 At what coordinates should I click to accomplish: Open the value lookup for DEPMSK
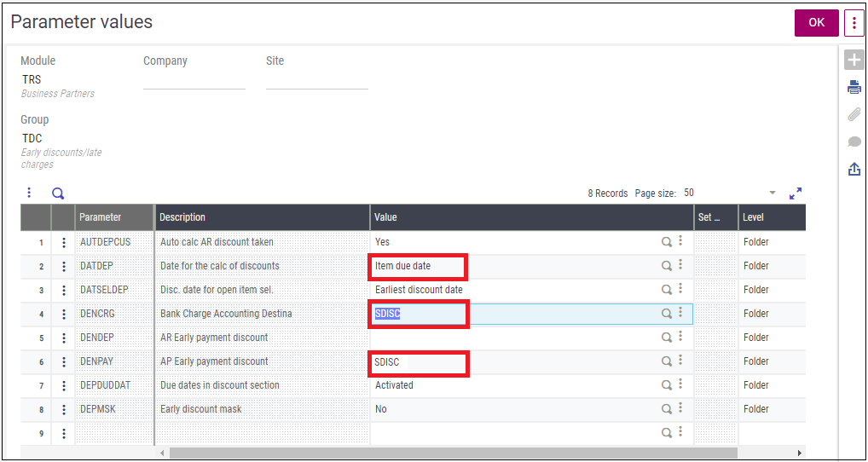pos(667,409)
